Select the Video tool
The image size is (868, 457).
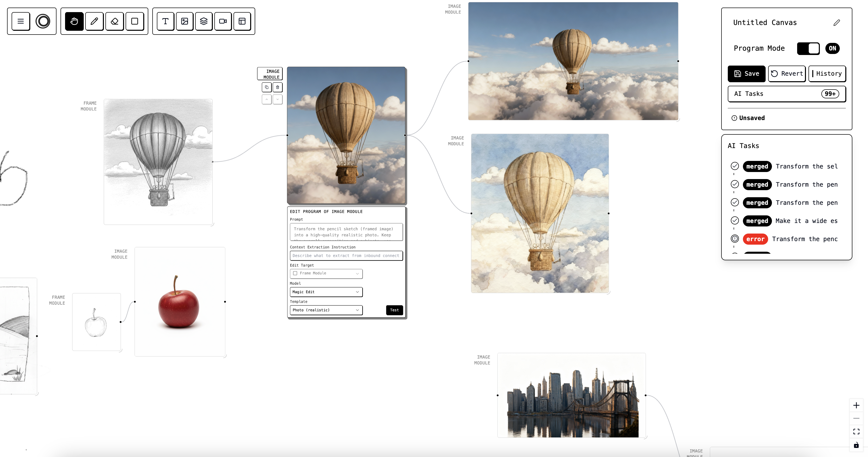(223, 21)
